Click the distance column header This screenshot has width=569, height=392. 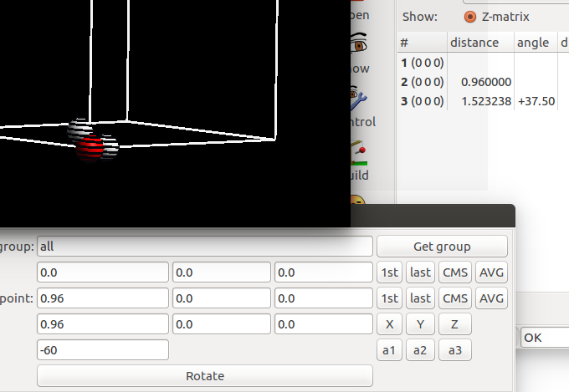click(474, 43)
